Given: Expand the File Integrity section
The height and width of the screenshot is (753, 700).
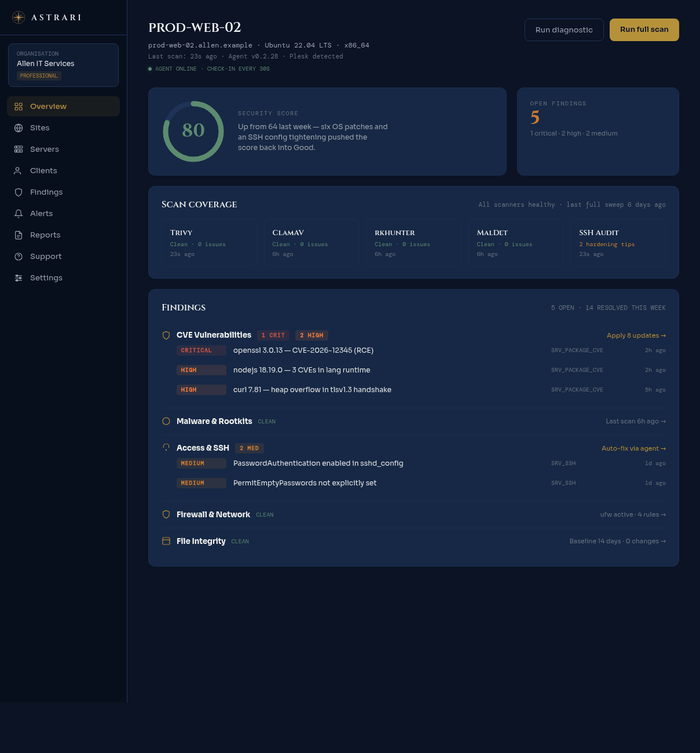Looking at the screenshot, I should pyautogui.click(x=413, y=541).
